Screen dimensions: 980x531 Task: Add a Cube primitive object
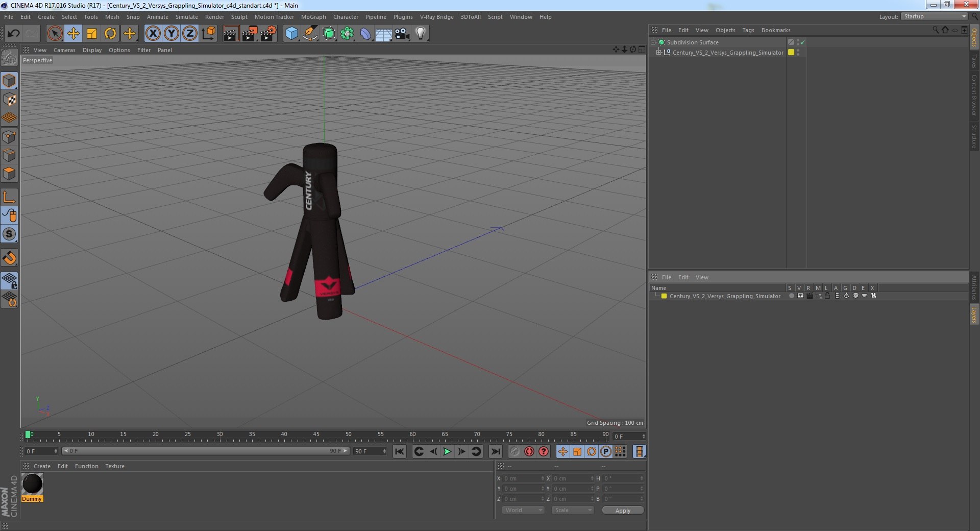point(291,34)
